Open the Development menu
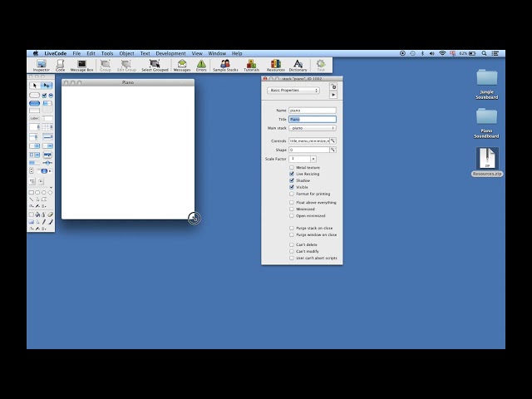This screenshot has height=399, width=532. click(170, 53)
